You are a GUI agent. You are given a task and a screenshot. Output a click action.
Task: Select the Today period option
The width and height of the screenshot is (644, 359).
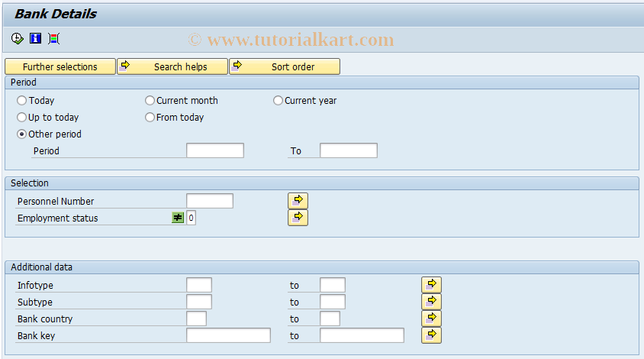pyautogui.click(x=22, y=100)
